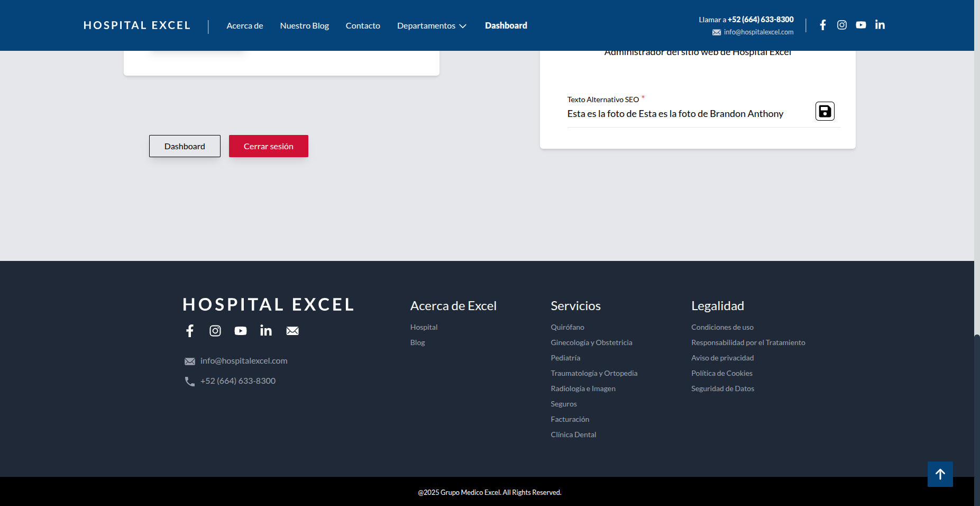The image size is (980, 506).
Task: Select Contacto in the top navigation
Action: (x=363, y=25)
